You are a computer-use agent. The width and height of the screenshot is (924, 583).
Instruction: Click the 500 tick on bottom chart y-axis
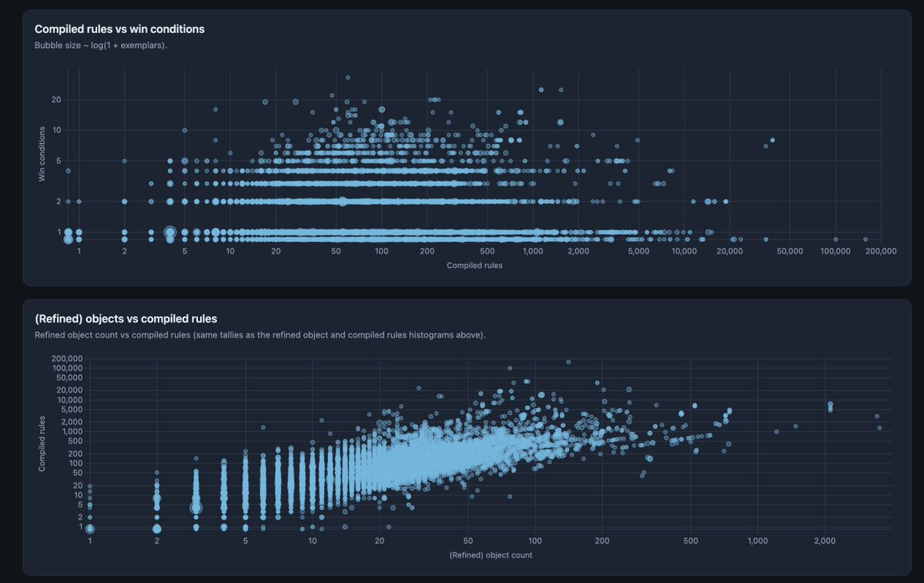[x=75, y=441]
